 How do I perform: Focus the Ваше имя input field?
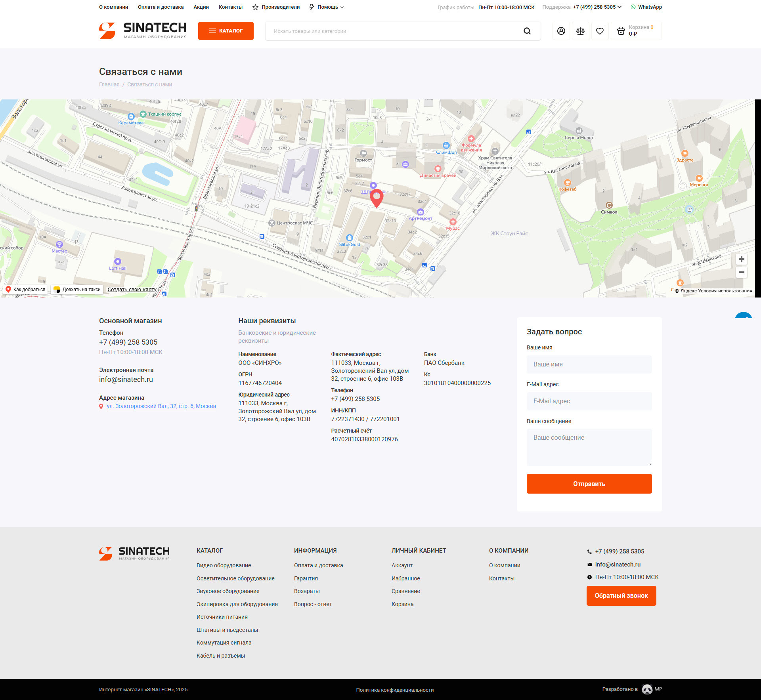(x=589, y=364)
